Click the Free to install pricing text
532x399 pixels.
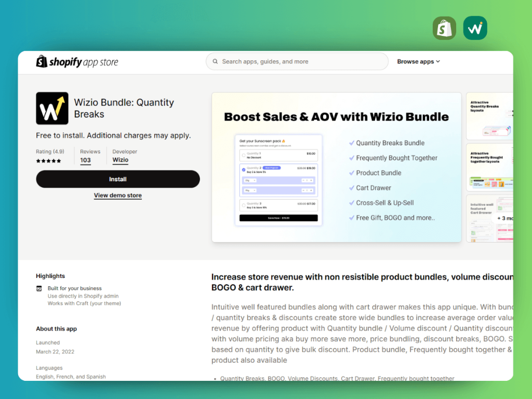click(x=113, y=136)
